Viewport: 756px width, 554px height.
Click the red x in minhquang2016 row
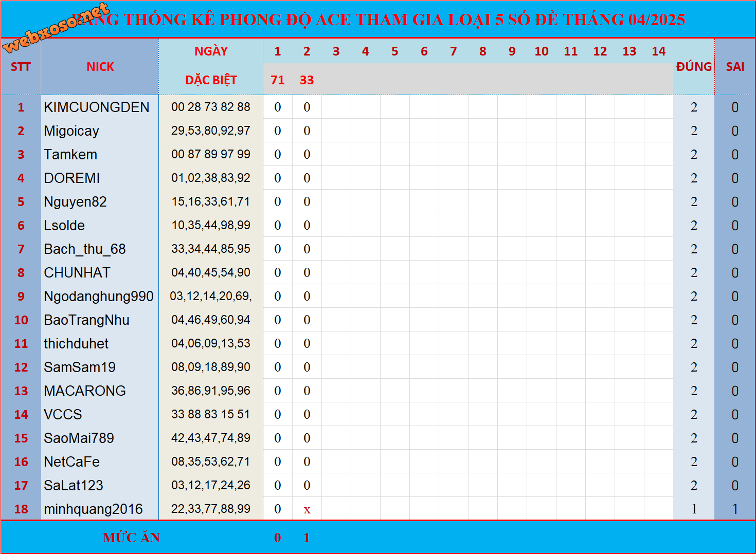pyautogui.click(x=307, y=510)
